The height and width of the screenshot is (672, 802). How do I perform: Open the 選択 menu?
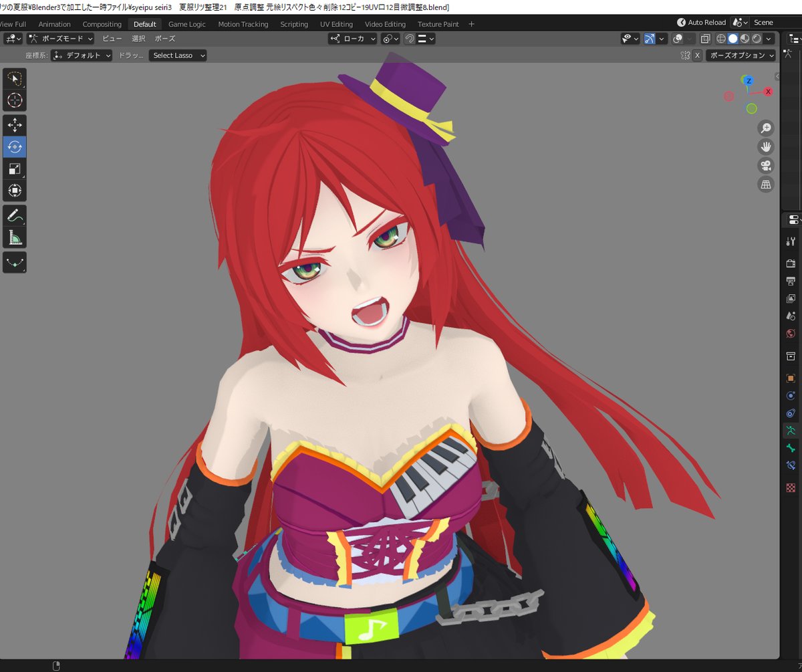[138, 39]
